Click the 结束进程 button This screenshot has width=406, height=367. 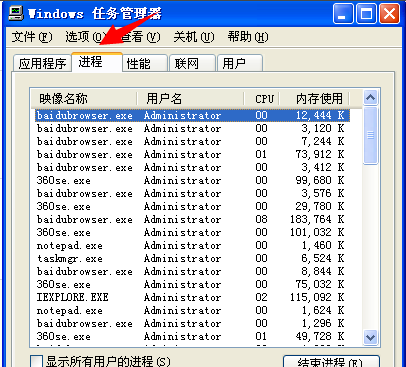click(331, 362)
